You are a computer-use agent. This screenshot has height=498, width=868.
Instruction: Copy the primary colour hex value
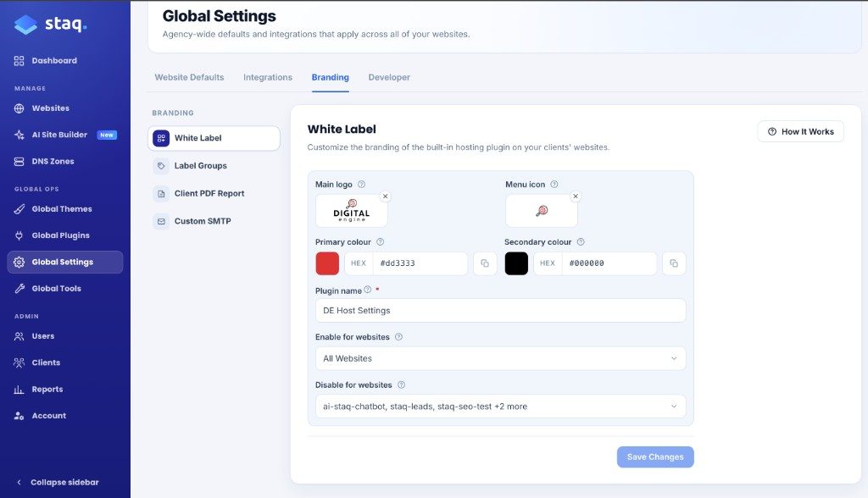[485, 263]
